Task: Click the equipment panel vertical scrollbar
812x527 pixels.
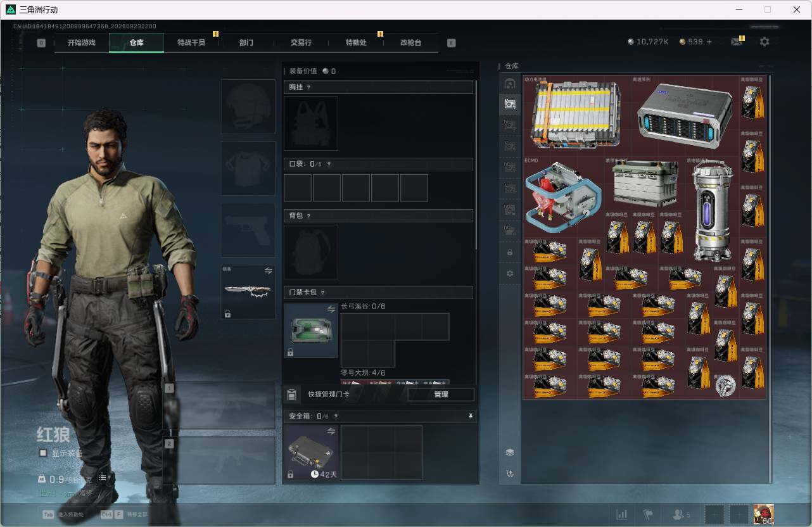Action: coord(476,165)
